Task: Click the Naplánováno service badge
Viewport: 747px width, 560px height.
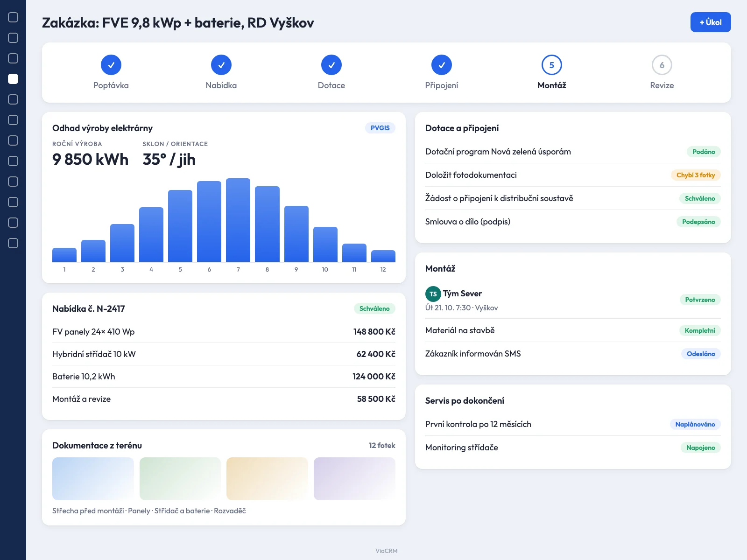Action: (x=695, y=424)
